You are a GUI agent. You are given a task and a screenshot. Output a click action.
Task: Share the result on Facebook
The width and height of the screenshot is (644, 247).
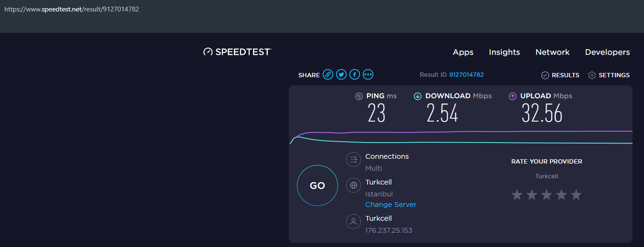(354, 74)
